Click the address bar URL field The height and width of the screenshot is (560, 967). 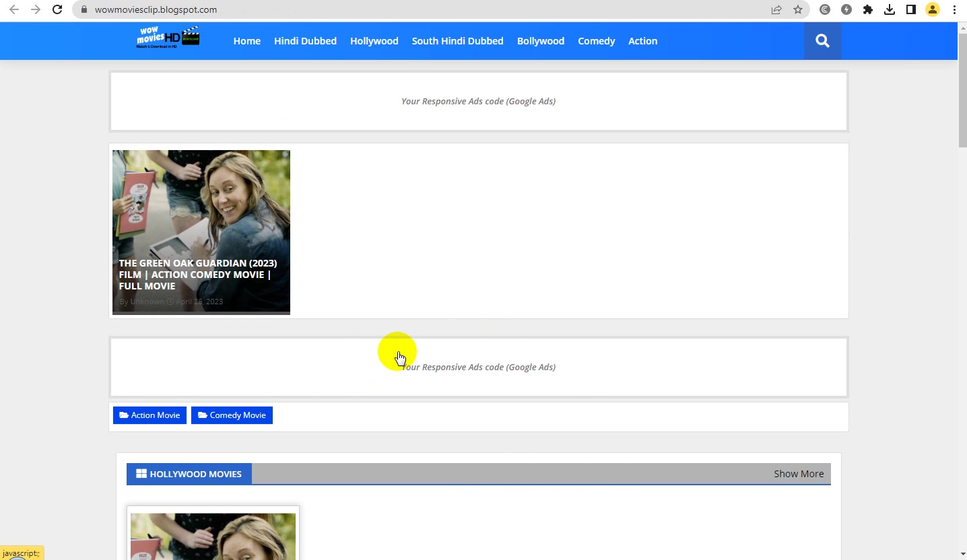tap(431, 9)
